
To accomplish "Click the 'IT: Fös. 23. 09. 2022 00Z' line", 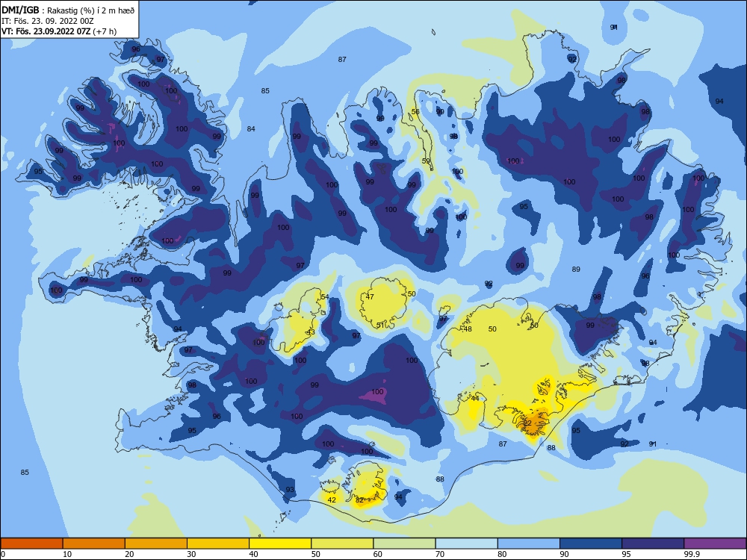I will [x=48, y=21].
